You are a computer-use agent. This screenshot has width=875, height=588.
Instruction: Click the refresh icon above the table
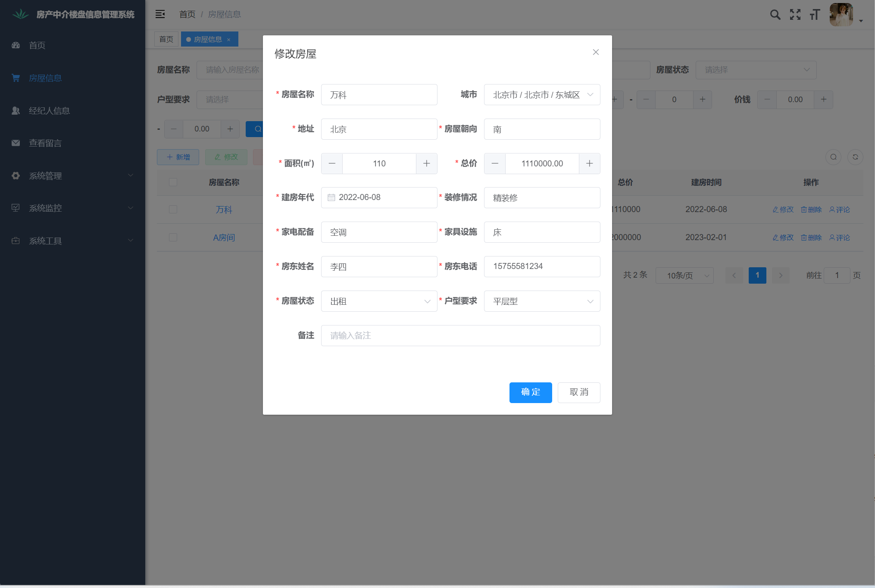click(x=855, y=157)
